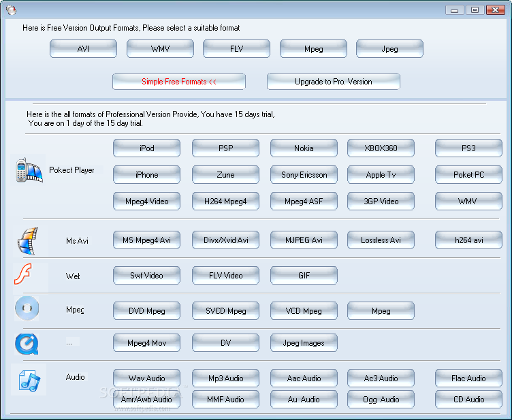Select DV output format
This screenshot has width=512, height=420.
coord(225,343)
